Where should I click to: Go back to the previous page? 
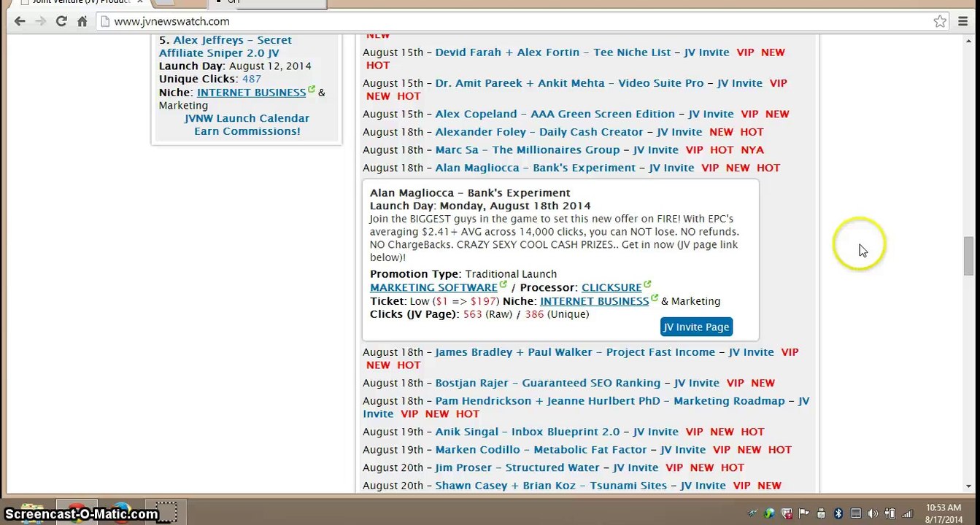pos(20,21)
